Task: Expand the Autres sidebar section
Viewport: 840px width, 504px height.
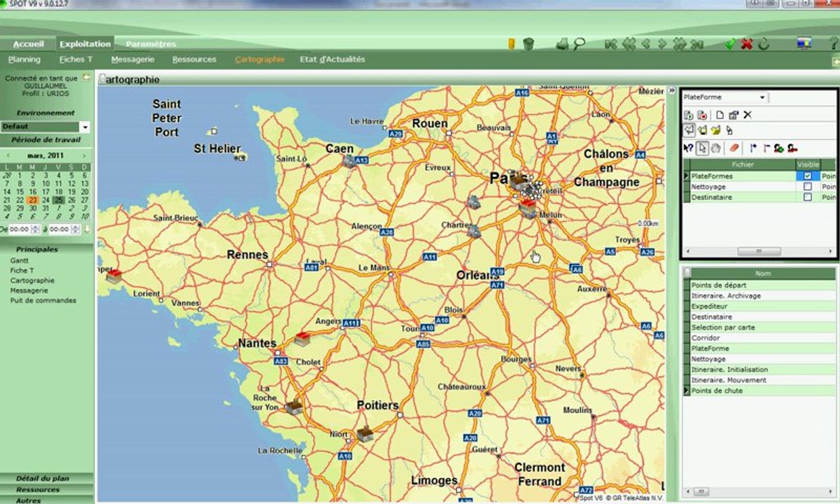Action: tap(28, 500)
